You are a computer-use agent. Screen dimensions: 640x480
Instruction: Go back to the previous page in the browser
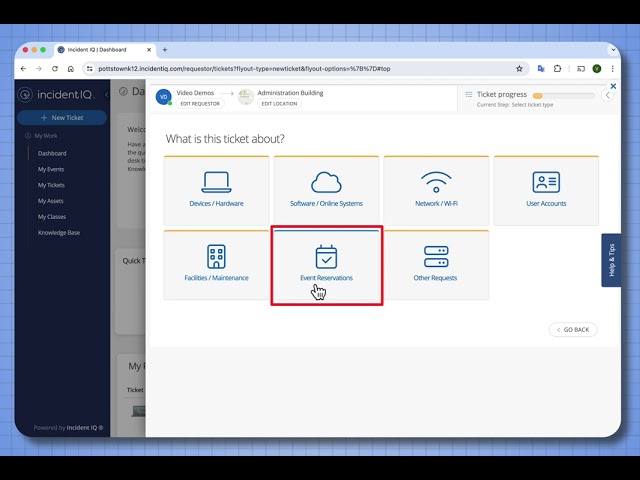click(x=23, y=69)
